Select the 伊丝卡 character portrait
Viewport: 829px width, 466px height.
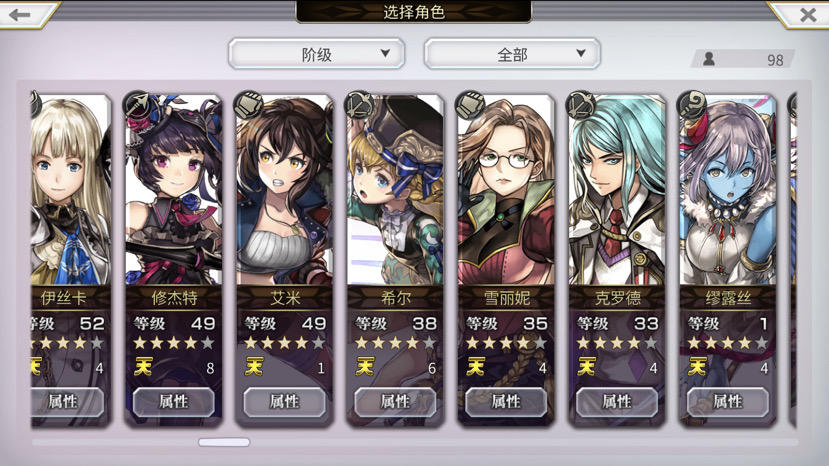[x=70, y=190]
